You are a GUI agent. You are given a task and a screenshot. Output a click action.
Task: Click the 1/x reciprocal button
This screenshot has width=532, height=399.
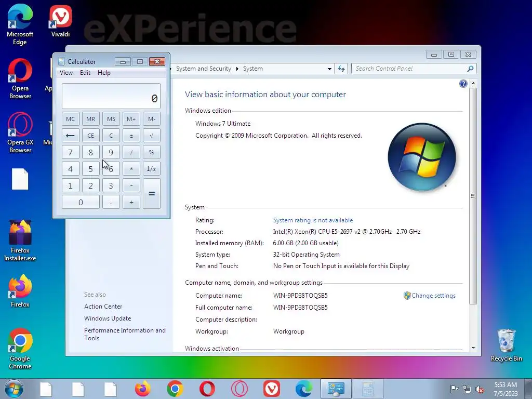pyautogui.click(x=152, y=169)
